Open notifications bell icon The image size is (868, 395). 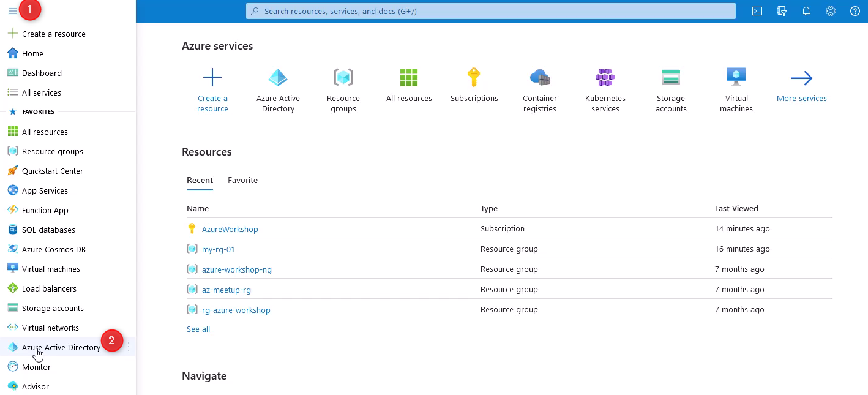pos(806,11)
